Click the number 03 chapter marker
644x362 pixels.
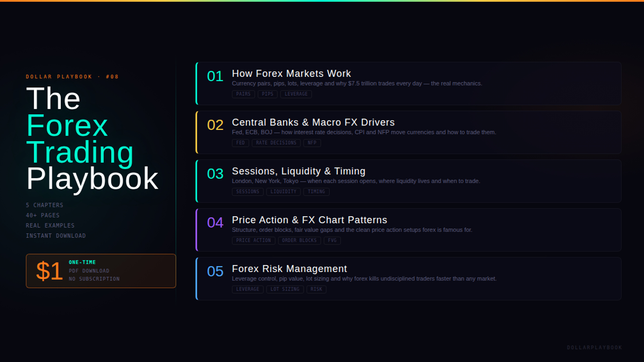pos(215,174)
